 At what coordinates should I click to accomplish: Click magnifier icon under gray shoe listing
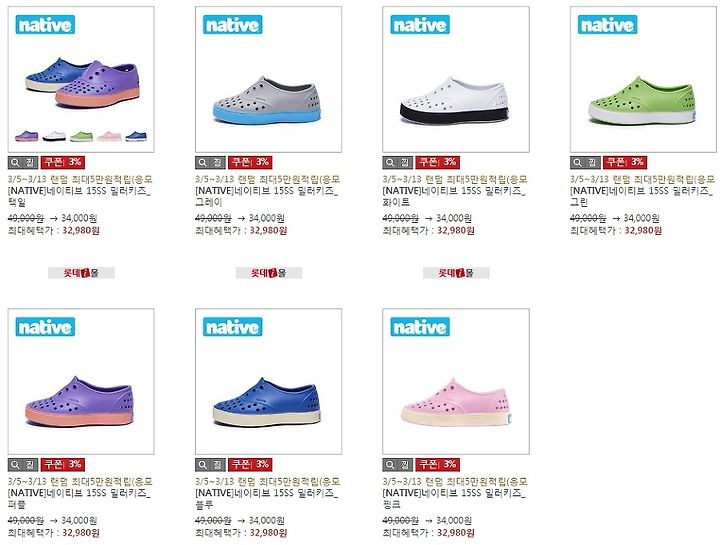click(x=202, y=162)
